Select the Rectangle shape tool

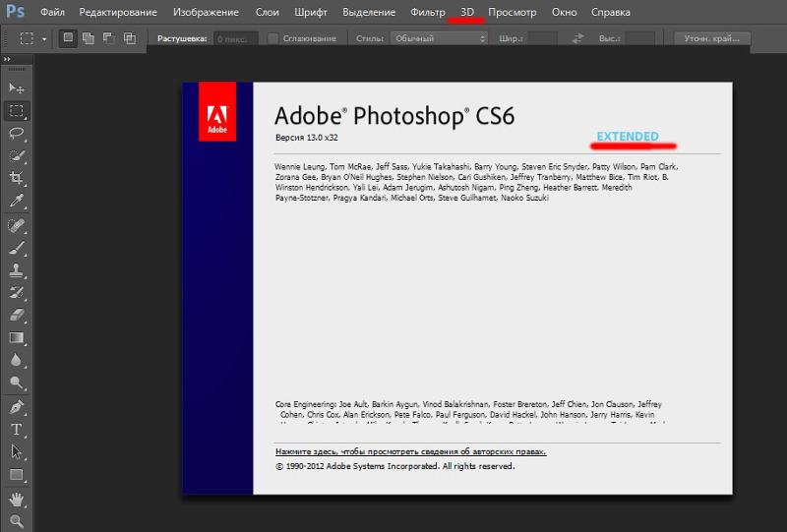click(17, 474)
